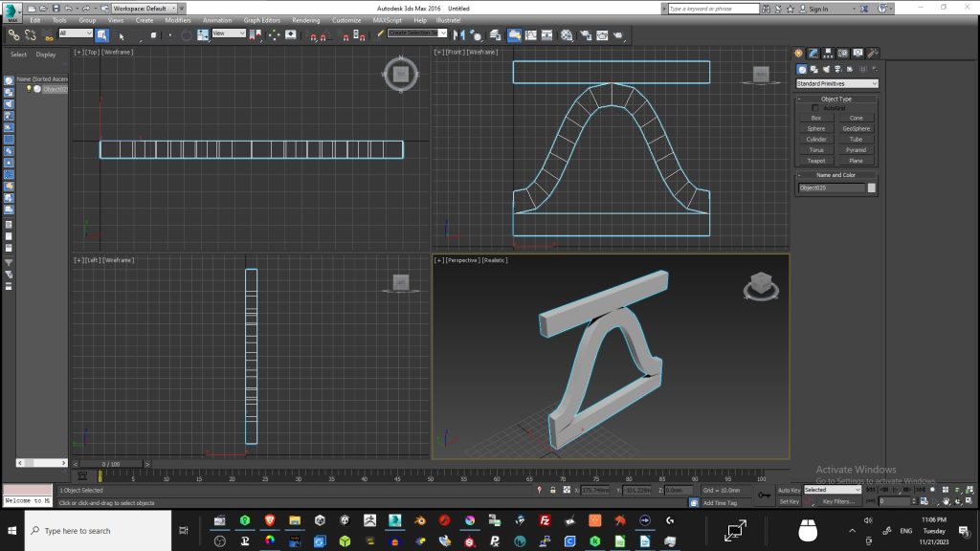Open the Create tab in Command Panel

pos(799,54)
